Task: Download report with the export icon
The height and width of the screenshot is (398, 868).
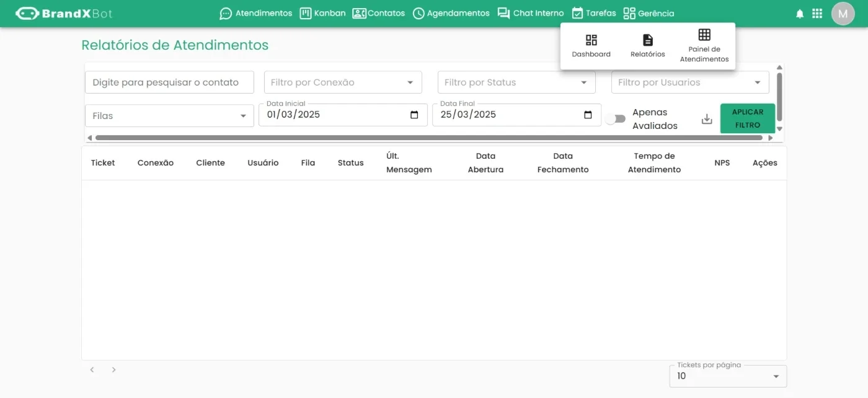Action: click(x=707, y=119)
